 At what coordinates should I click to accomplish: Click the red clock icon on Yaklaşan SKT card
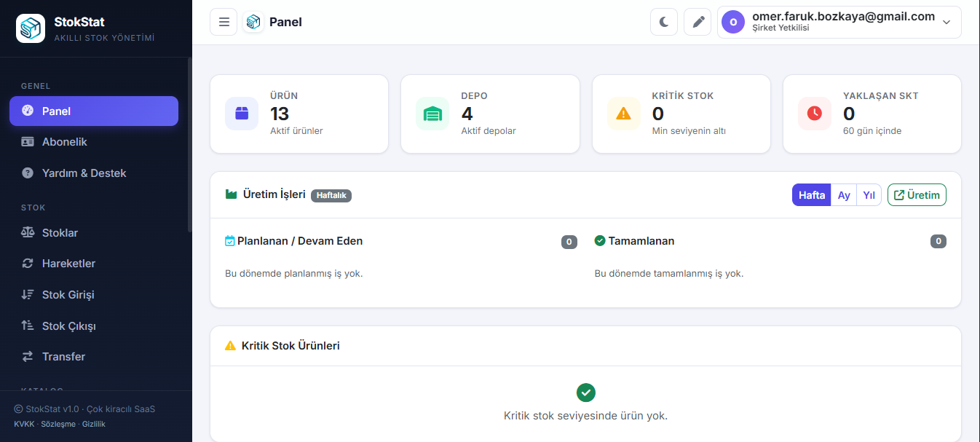(x=815, y=114)
